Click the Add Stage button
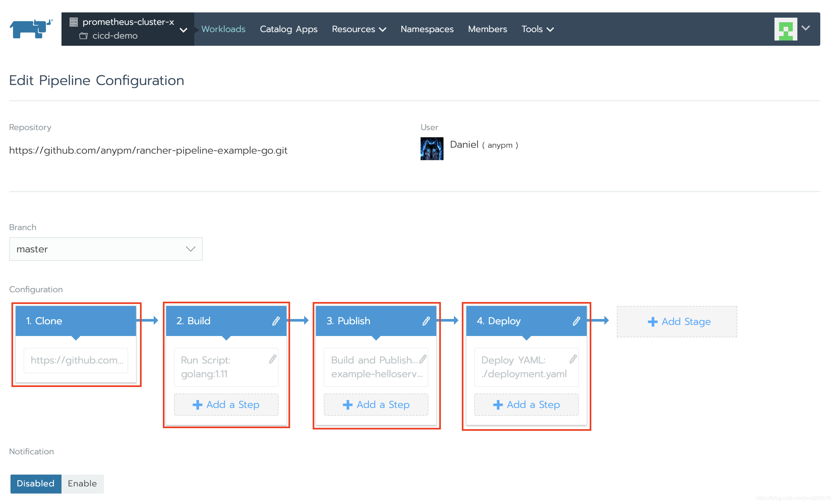The image size is (834, 504). pyautogui.click(x=677, y=321)
